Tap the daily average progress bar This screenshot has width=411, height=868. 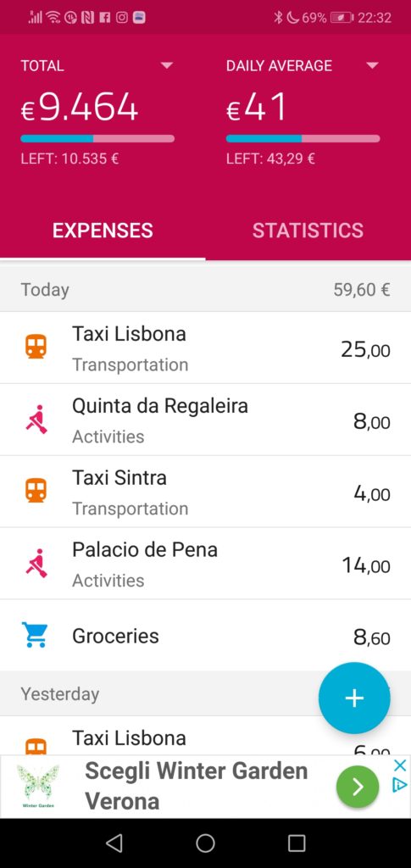[303, 138]
